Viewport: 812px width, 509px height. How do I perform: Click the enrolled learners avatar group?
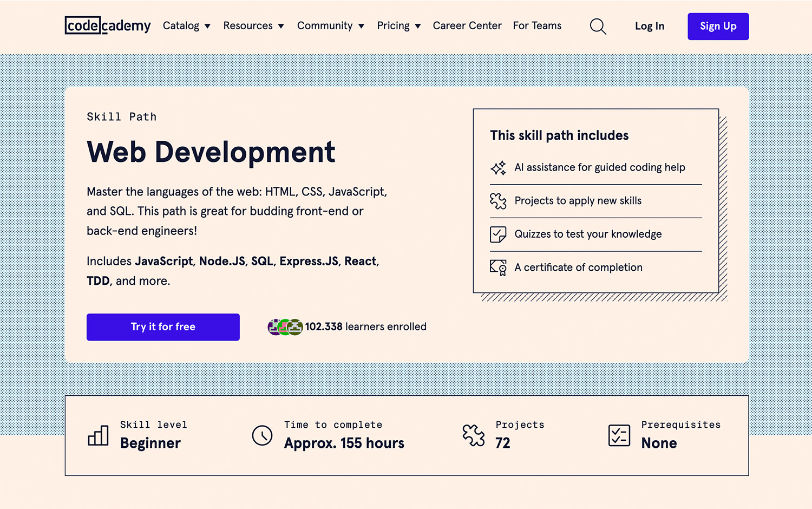[x=285, y=327]
